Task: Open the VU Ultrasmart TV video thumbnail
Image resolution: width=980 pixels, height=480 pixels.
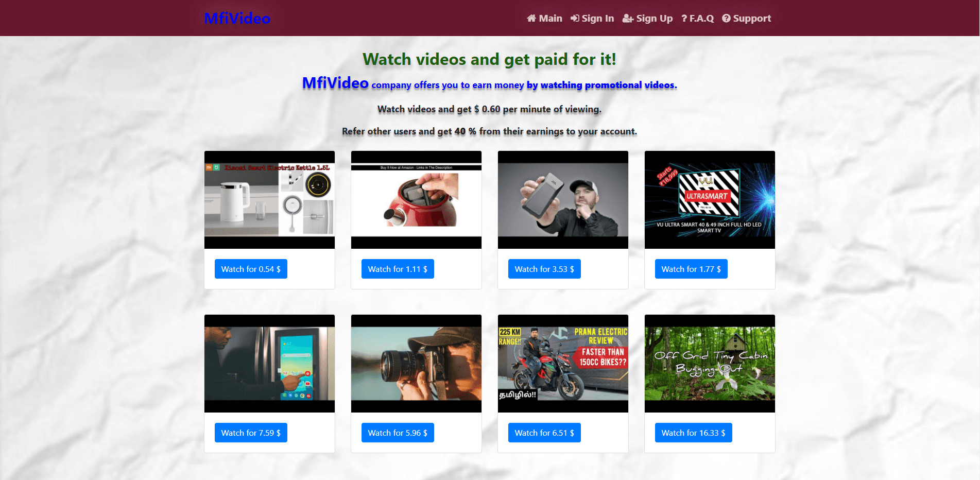Action: tap(710, 200)
